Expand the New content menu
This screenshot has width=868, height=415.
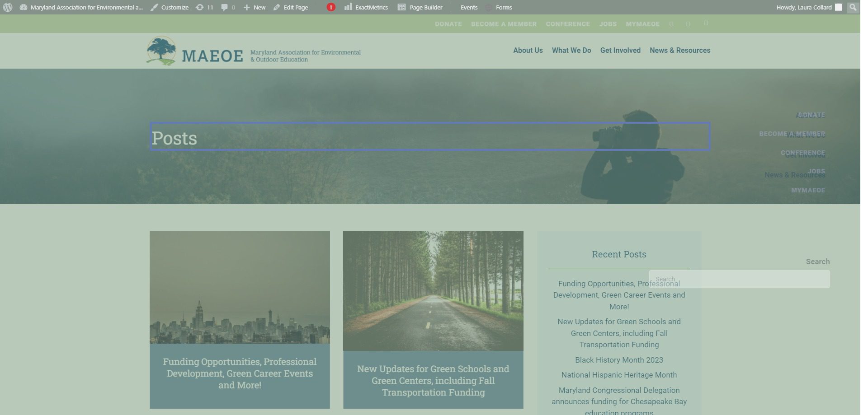[255, 7]
